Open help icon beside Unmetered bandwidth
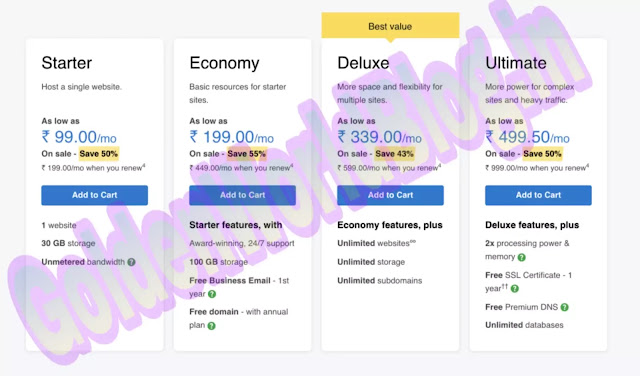This screenshot has width=640, height=376. (131, 262)
